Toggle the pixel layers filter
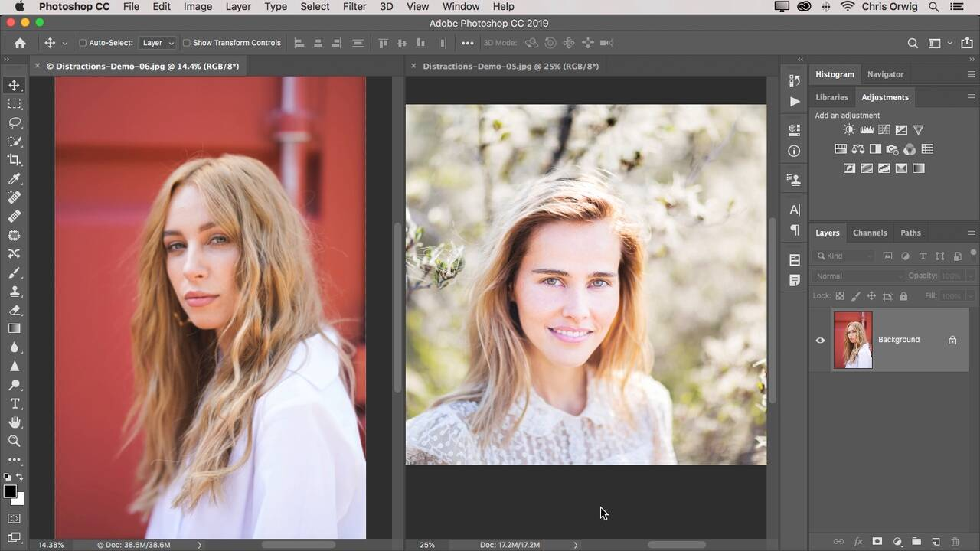The height and width of the screenshot is (551, 980). coord(888,256)
